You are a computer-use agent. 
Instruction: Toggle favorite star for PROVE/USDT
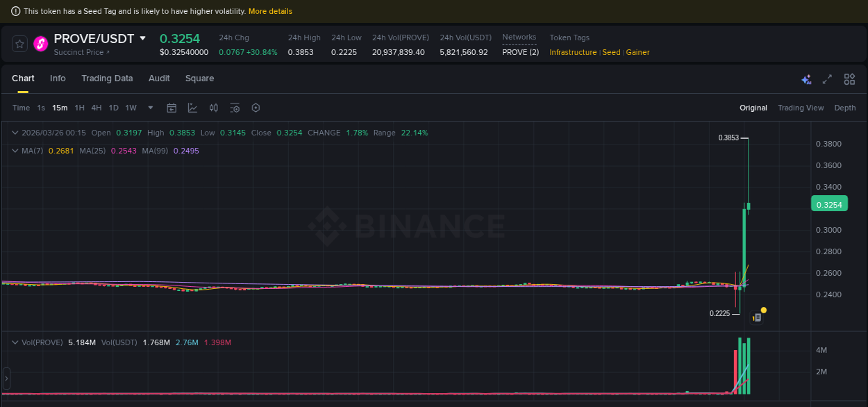[x=19, y=43]
